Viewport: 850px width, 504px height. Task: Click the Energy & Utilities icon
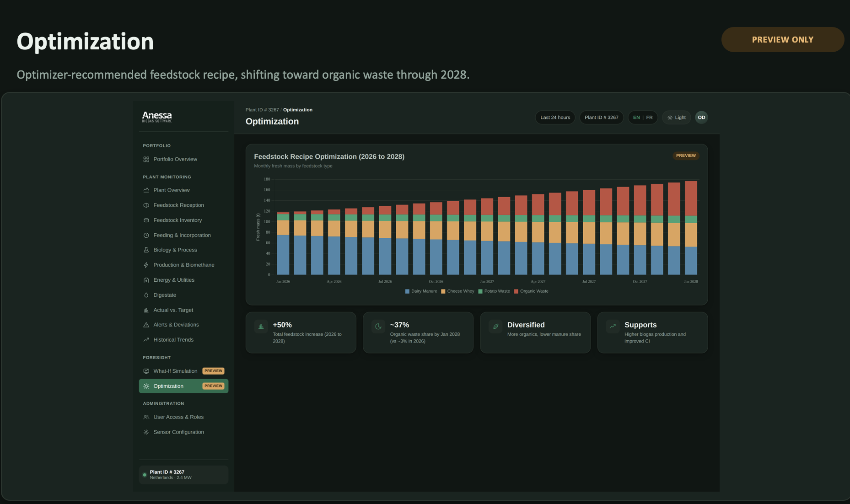[146, 280]
